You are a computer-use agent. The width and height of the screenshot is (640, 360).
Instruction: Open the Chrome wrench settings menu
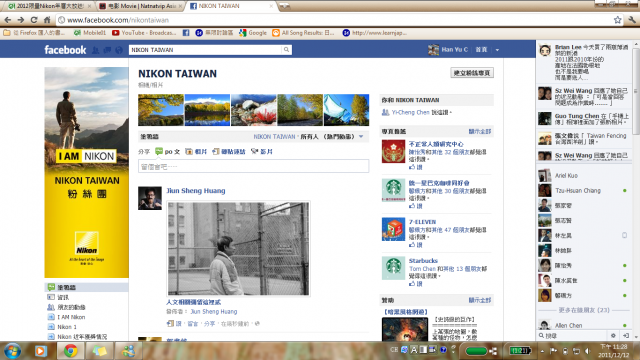point(632,20)
